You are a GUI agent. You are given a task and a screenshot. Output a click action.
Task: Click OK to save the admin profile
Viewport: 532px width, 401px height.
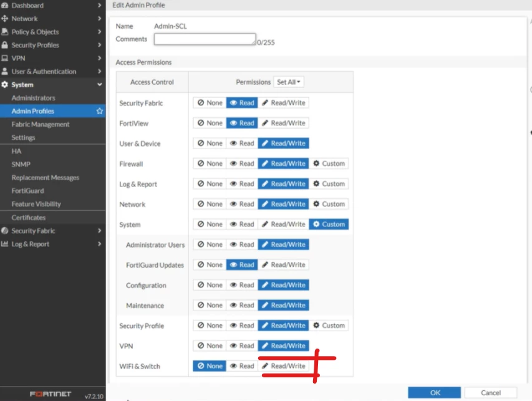click(x=435, y=393)
